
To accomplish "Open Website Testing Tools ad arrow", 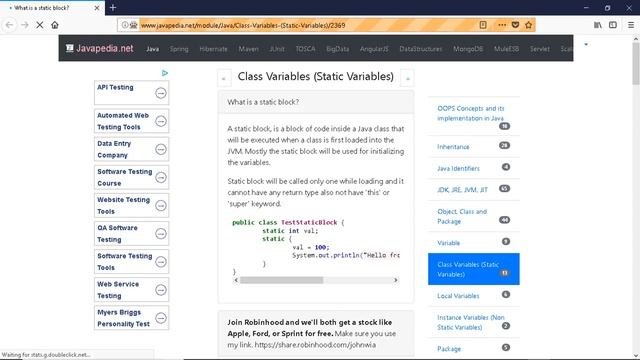I will [161, 205].
